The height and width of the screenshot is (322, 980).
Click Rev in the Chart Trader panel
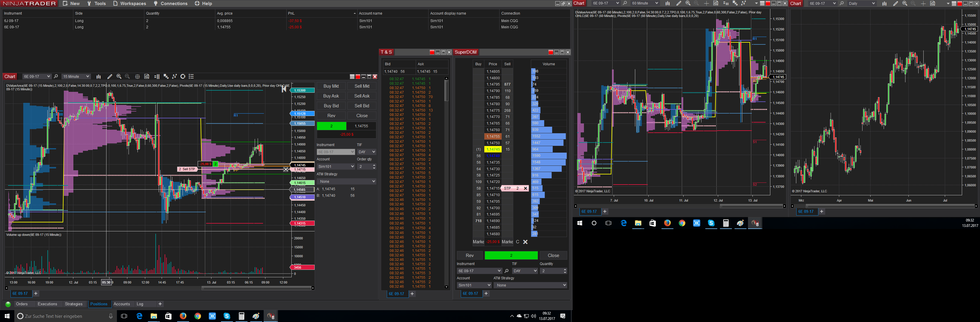331,116
